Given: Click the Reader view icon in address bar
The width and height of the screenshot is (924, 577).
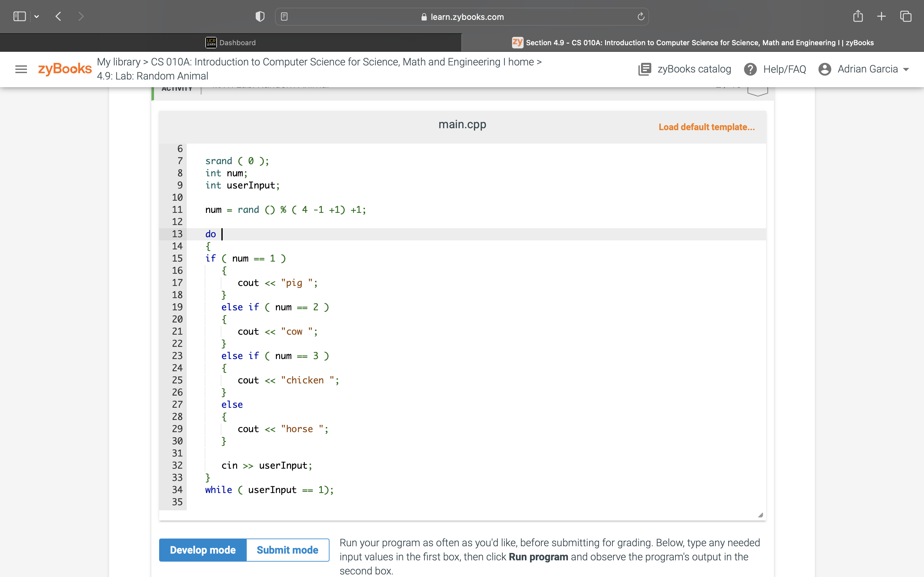Looking at the screenshot, I should tap(285, 16).
